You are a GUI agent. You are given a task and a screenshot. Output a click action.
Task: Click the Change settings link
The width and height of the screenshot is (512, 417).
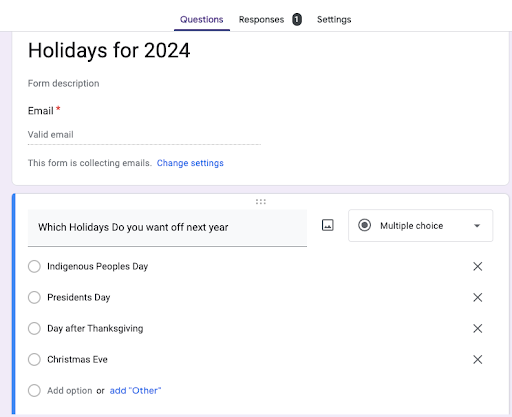coord(190,163)
